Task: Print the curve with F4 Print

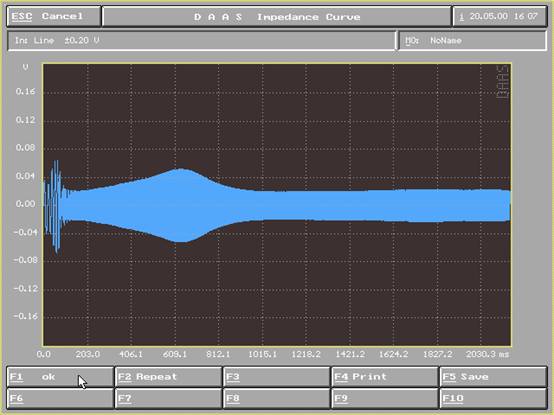Action: point(385,377)
